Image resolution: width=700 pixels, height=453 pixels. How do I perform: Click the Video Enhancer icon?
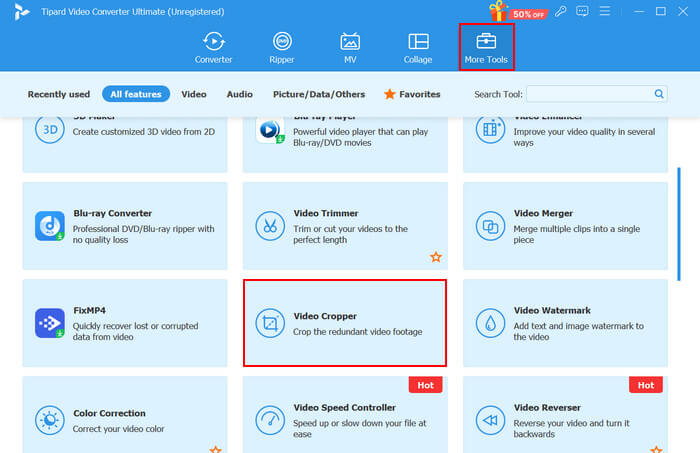pos(490,129)
